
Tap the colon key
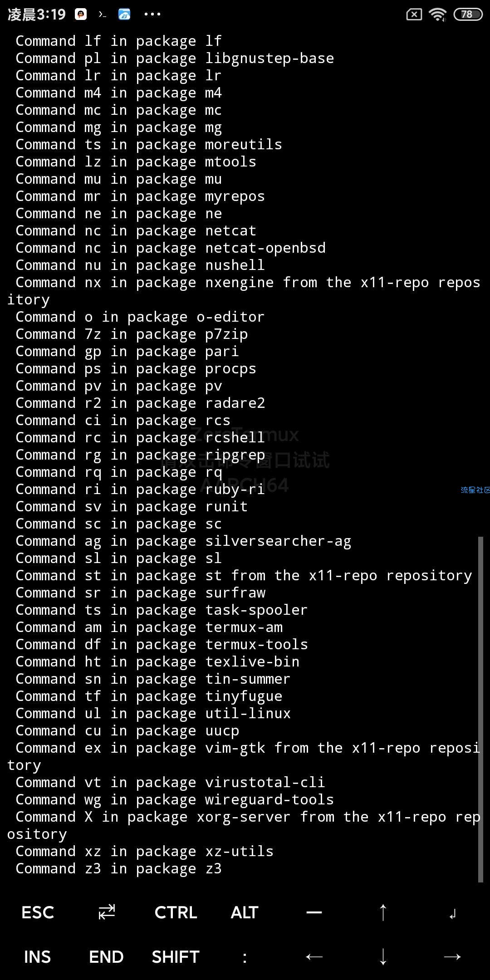point(245,957)
